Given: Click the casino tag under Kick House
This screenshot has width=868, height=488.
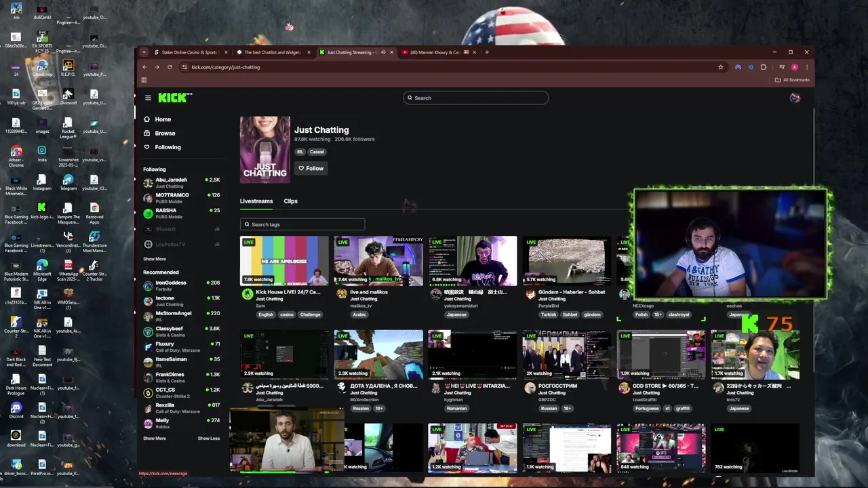Looking at the screenshot, I should point(287,314).
